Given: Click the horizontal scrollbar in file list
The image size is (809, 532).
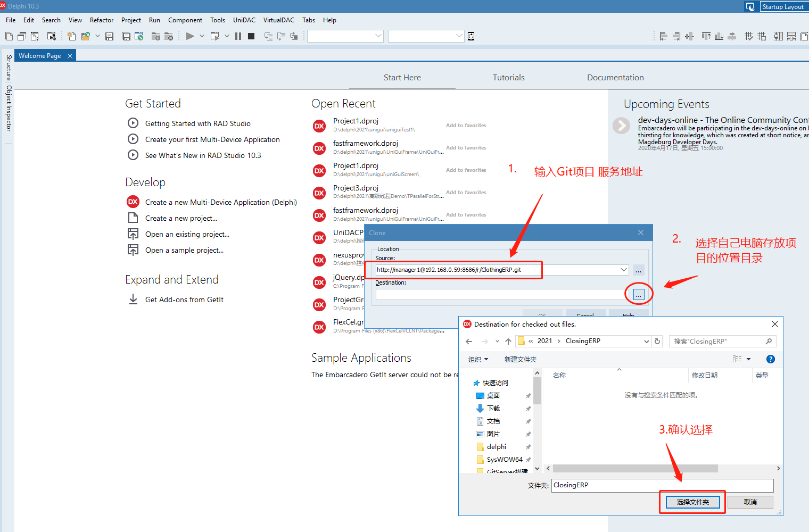Looking at the screenshot, I should click(x=635, y=469).
